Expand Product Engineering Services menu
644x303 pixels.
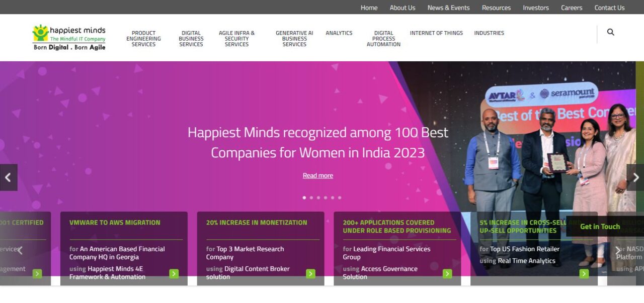[x=144, y=39]
